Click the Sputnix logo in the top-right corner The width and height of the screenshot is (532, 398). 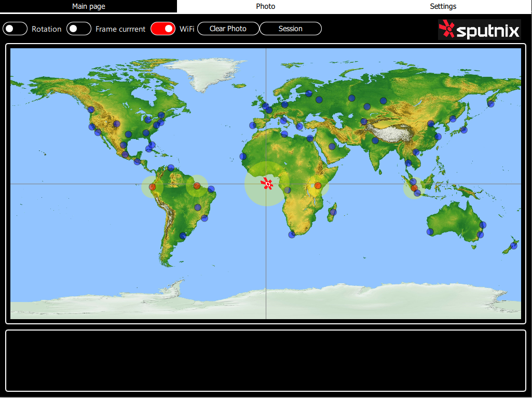tap(479, 30)
